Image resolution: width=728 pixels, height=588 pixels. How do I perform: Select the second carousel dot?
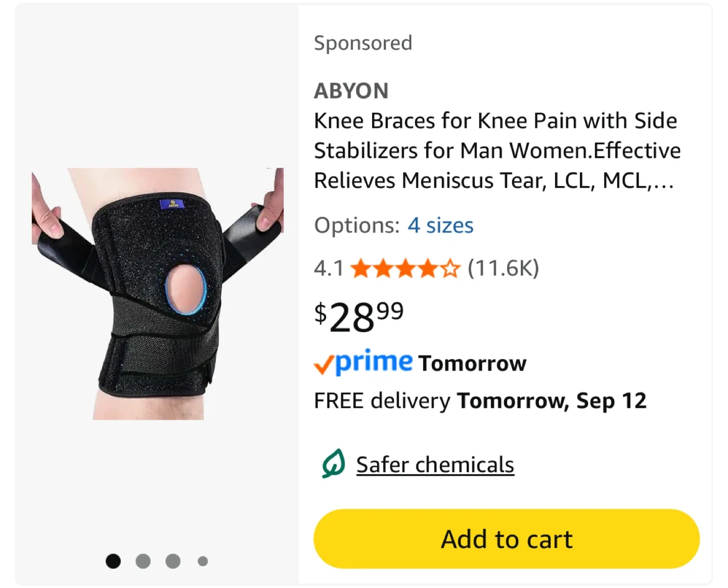point(143,561)
